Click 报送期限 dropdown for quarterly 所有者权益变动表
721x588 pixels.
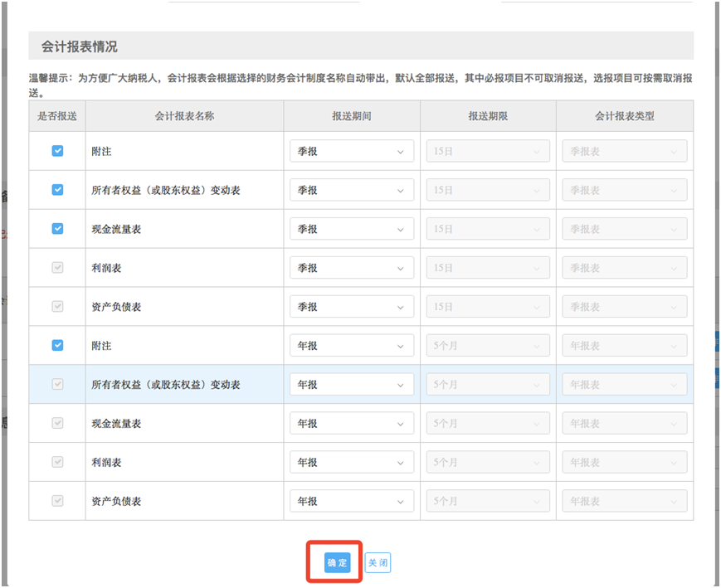(x=488, y=190)
